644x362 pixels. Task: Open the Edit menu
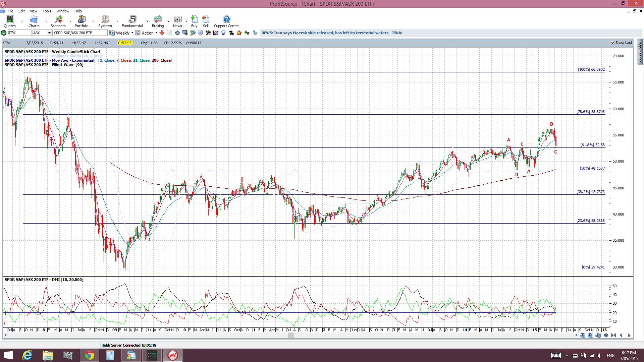(x=21, y=11)
